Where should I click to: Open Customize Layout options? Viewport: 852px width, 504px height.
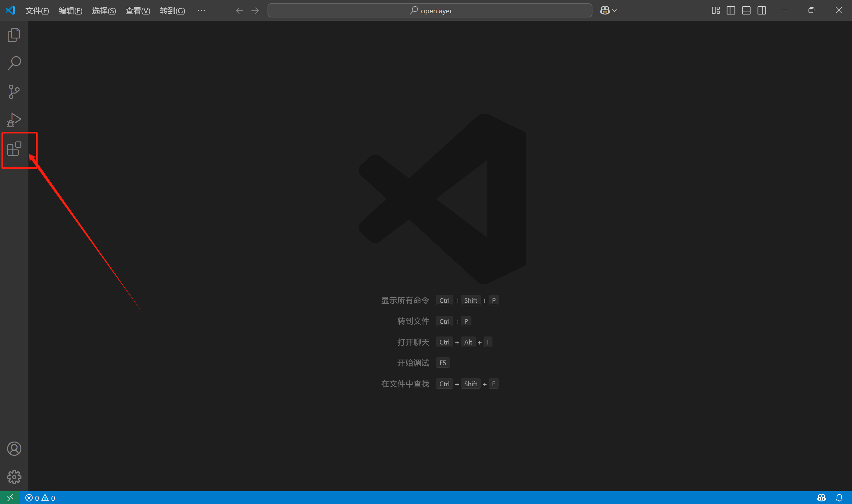tap(716, 11)
